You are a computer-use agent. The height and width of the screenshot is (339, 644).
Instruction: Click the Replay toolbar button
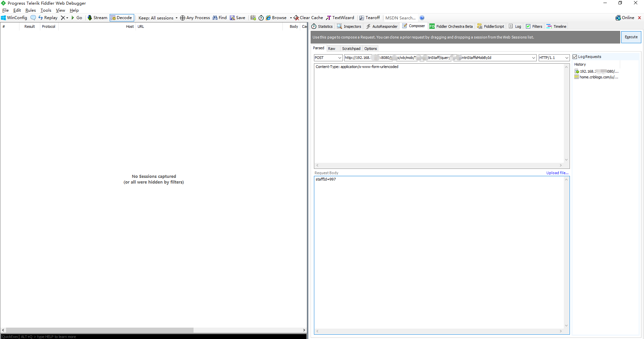[x=48, y=18]
